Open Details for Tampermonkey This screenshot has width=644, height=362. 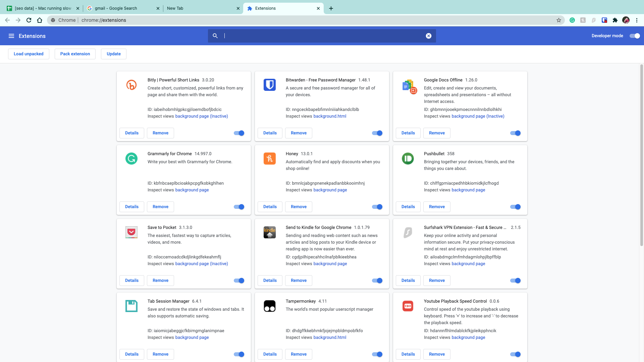(270, 354)
